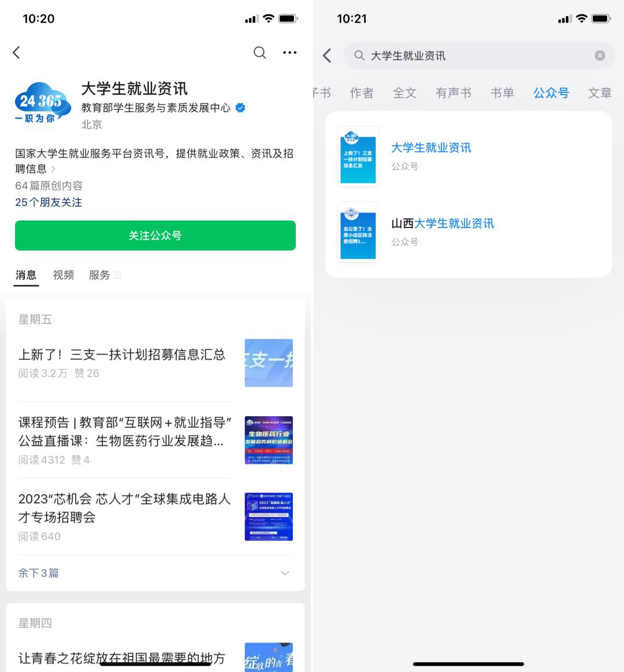Viewport: 624px width, 672px height.
Task: Tap the 三支一扶 article thumbnail
Action: pyautogui.click(x=269, y=363)
